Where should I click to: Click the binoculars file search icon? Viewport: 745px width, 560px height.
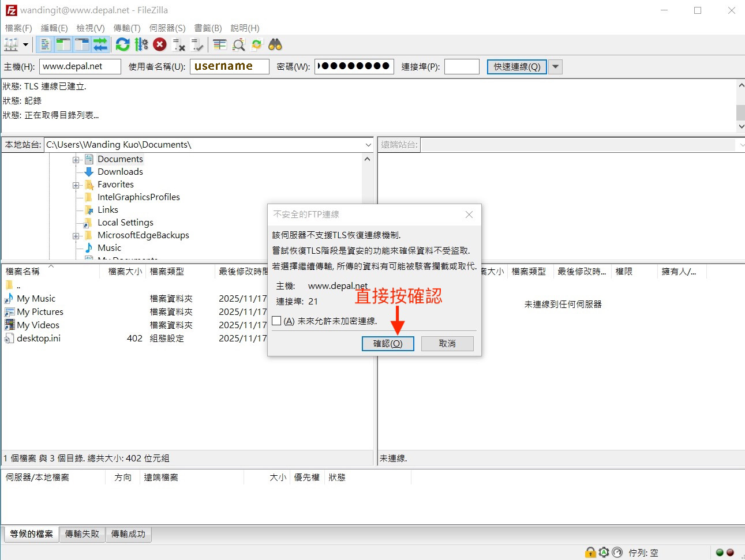[275, 45]
